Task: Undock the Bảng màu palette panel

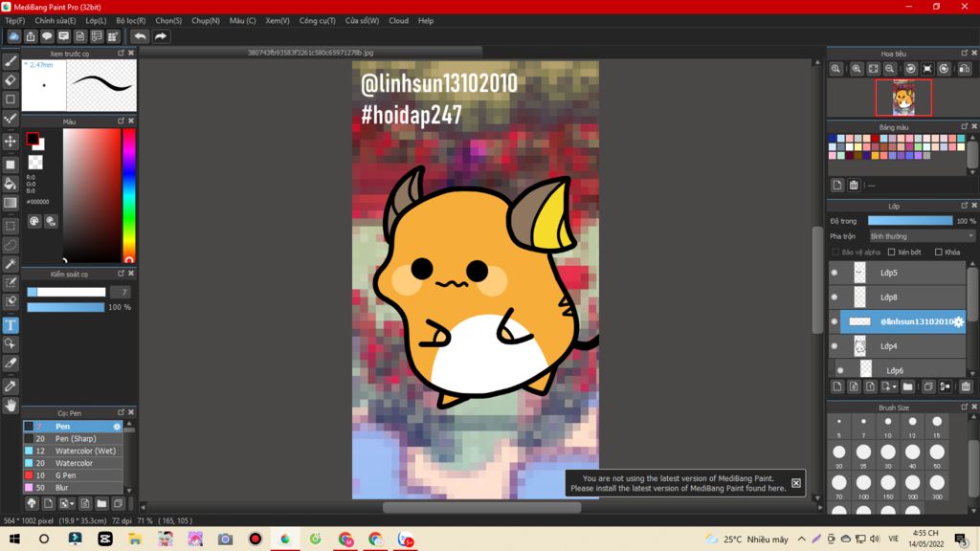Action: click(965, 126)
